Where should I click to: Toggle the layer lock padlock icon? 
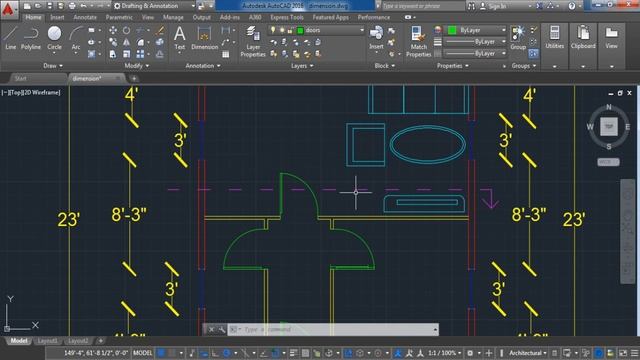[x=290, y=30]
